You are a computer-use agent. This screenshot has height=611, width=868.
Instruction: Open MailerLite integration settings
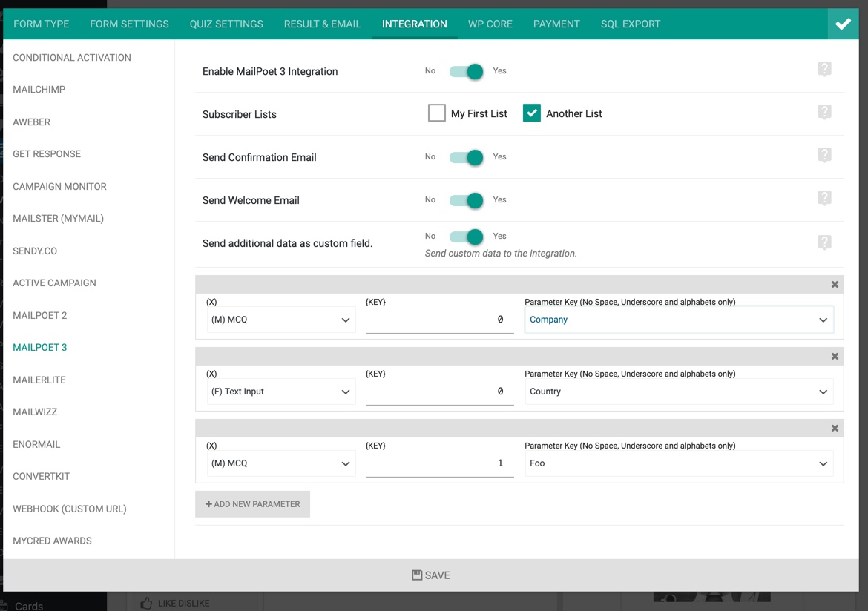pyautogui.click(x=39, y=380)
